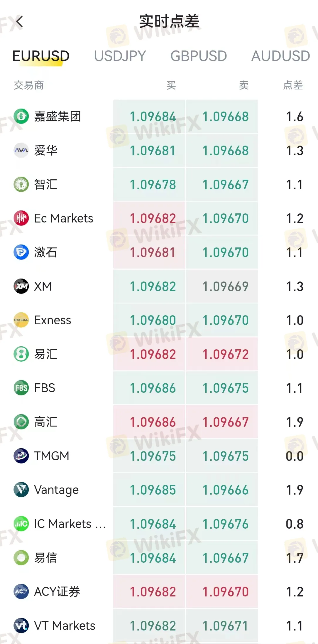
Task: Tap TMGM's 0.0 spread value
Action: tap(295, 456)
